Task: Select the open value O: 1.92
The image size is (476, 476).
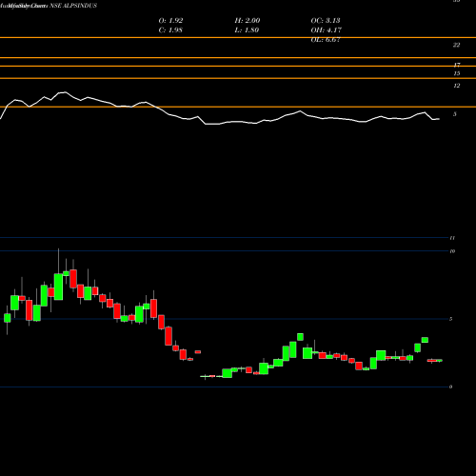Action: (x=170, y=21)
